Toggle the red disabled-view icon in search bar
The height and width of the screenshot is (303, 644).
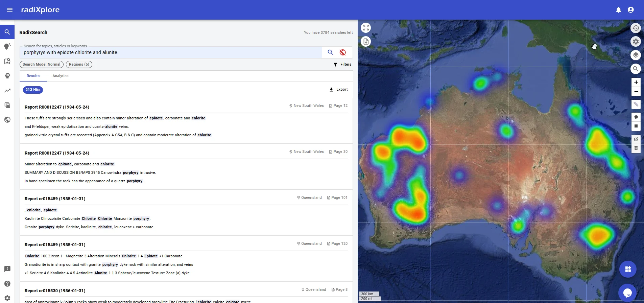[x=342, y=52]
